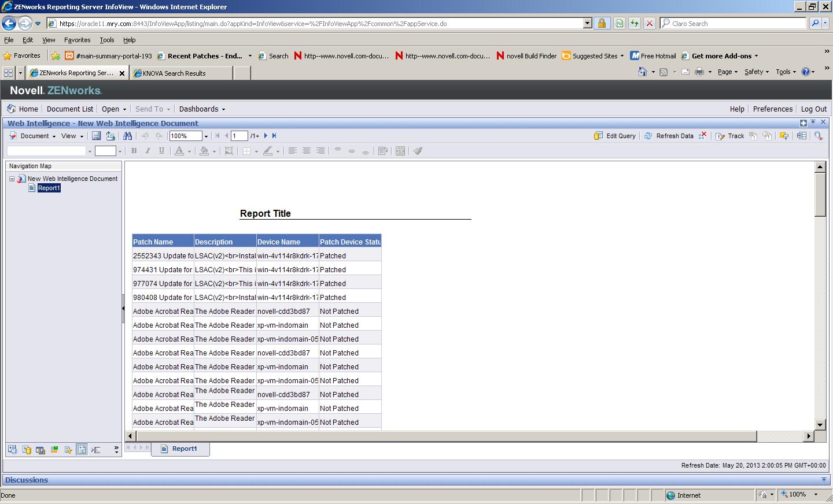Show more left panel options via the chevrons
833x504 pixels.
116,450
